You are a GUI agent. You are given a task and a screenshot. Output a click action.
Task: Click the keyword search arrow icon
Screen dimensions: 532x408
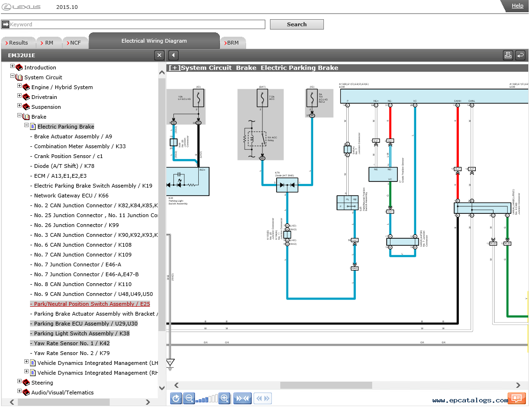(x=6, y=24)
